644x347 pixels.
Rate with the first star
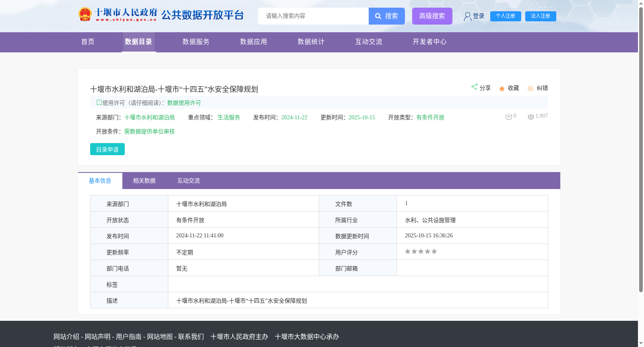[x=408, y=251]
